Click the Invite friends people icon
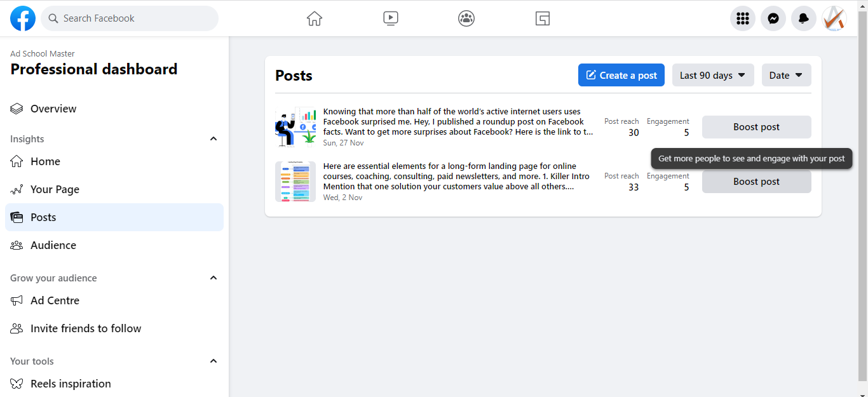Image resolution: width=868 pixels, height=397 pixels. click(x=17, y=328)
